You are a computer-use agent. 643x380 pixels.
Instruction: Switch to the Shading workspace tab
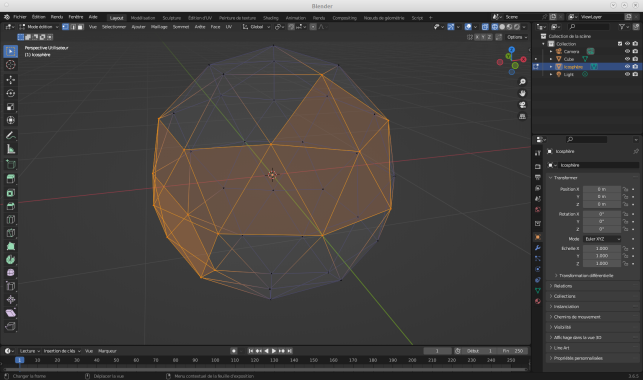[x=271, y=18]
